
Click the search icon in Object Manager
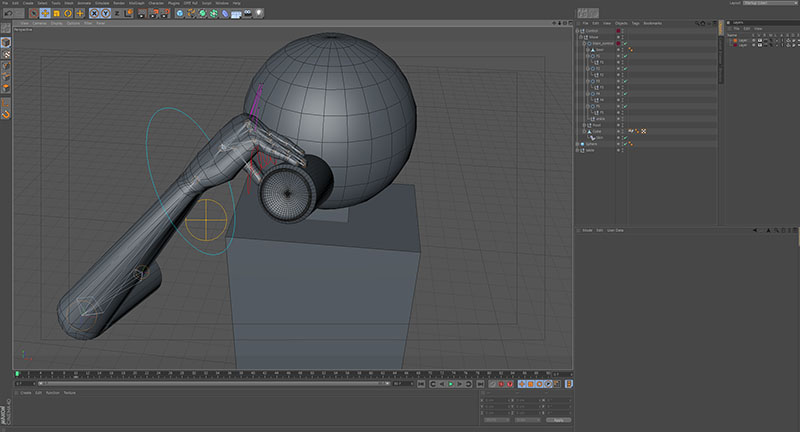(x=697, y=23)
